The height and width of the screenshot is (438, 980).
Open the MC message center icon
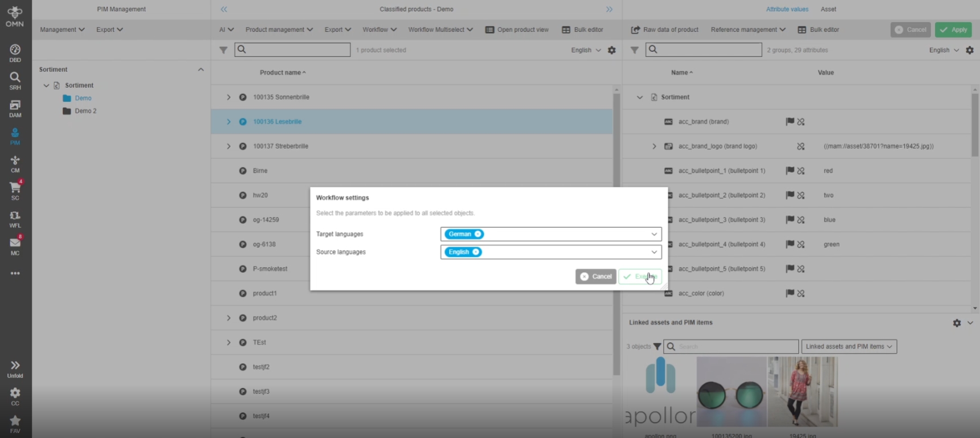click(15, 246)
